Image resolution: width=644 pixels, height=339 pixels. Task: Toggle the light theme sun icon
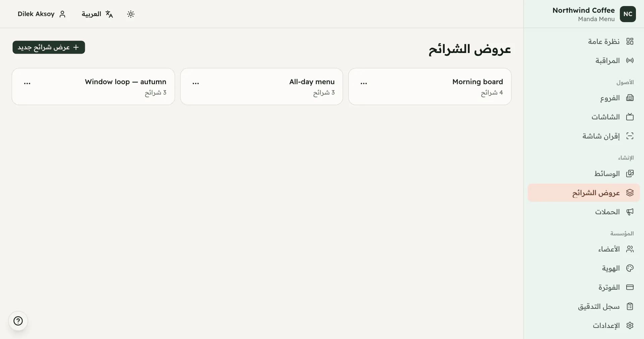(131, 14)
